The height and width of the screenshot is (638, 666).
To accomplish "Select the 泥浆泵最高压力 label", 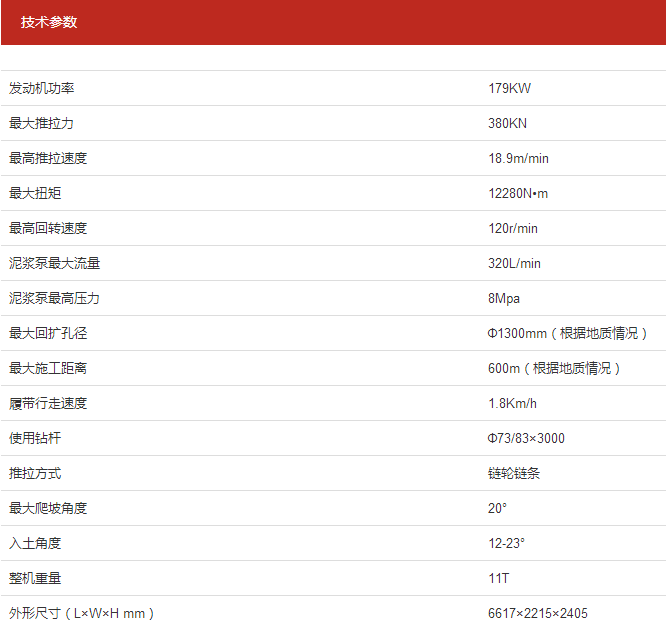I will [55, 298].
